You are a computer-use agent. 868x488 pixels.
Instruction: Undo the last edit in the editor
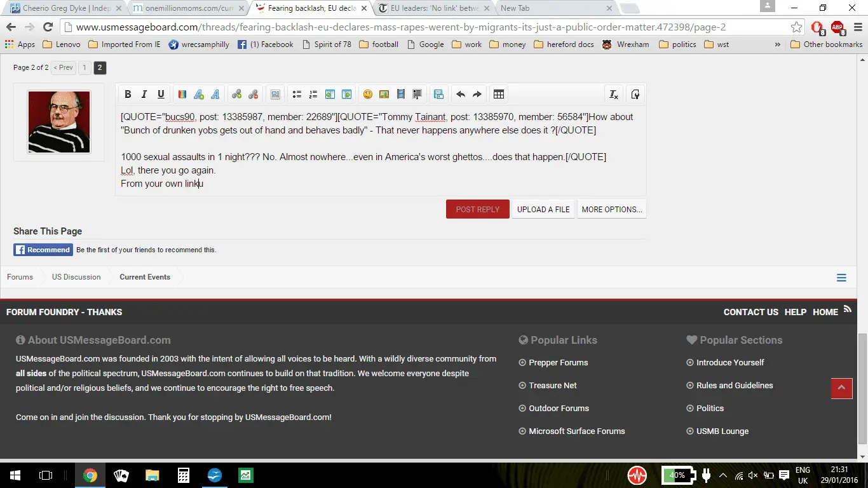click(461, 94)
